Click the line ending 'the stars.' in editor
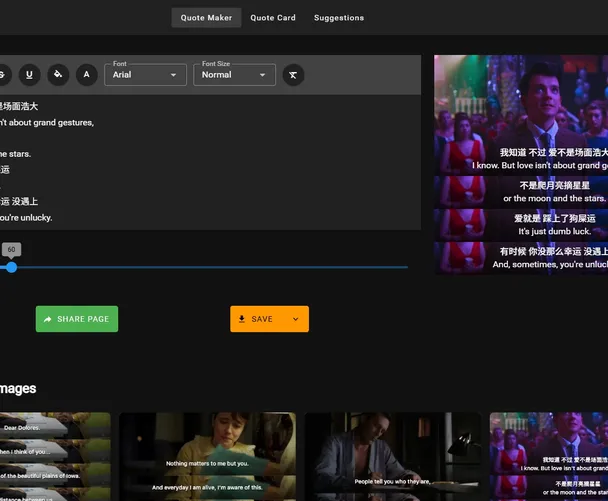Viewport: 608px width, 501px height. [x=16, y=154]
